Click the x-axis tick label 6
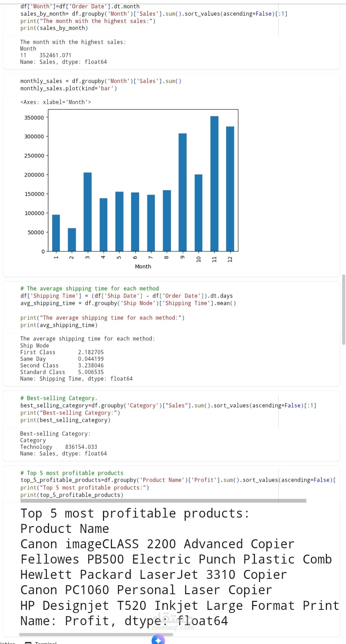The width and height of the screenshot is (346, 644). 135,258
